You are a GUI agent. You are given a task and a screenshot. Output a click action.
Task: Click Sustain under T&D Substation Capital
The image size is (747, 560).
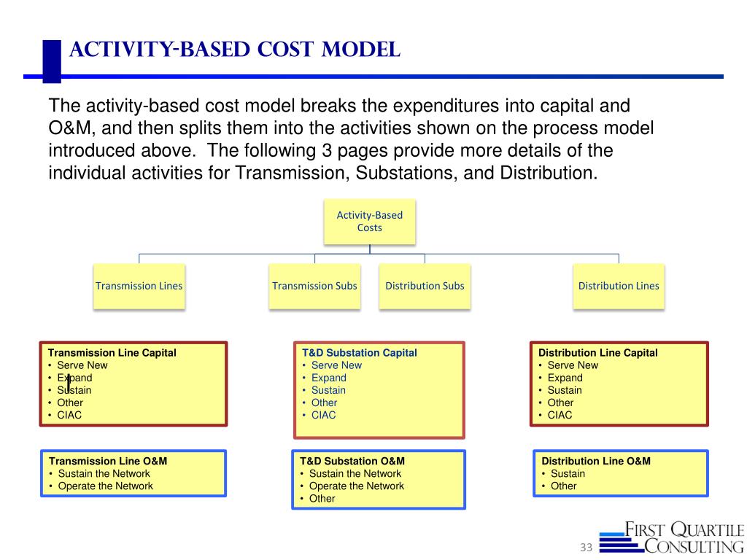point(328,390)
